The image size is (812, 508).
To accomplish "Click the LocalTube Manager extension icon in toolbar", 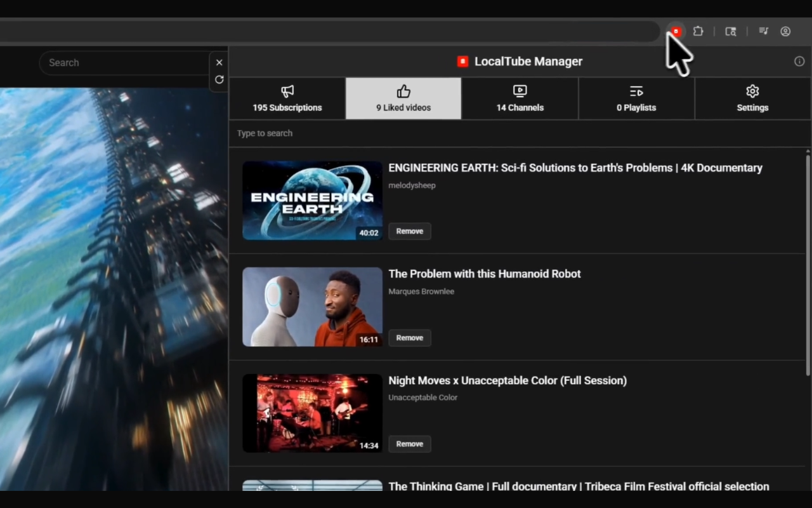I will [676, 31].
